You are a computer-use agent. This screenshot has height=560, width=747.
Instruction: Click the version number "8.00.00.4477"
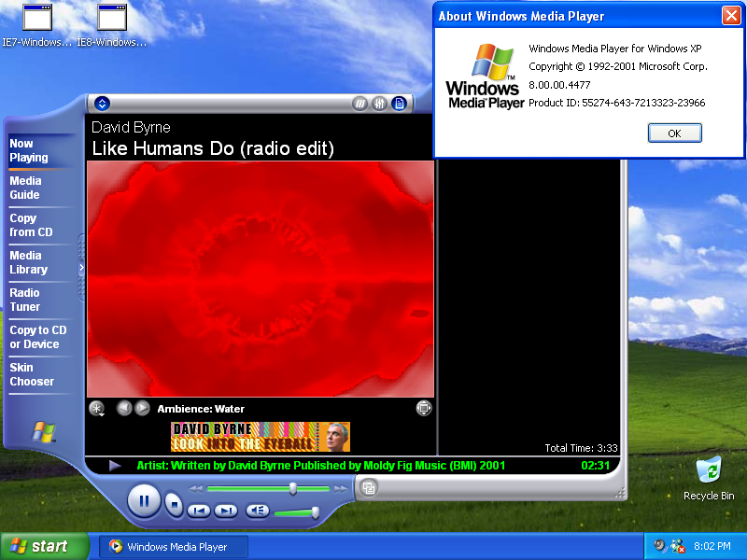(559, 85)
